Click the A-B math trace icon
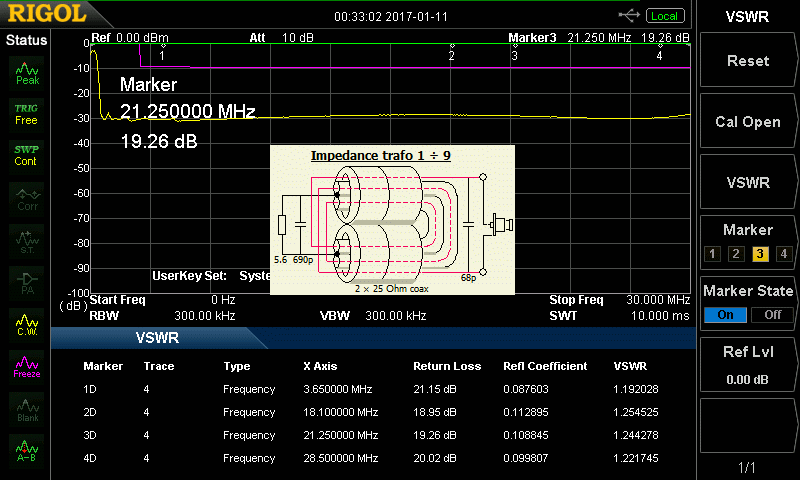This screenshot has width=800, height=480. point(27,451)
